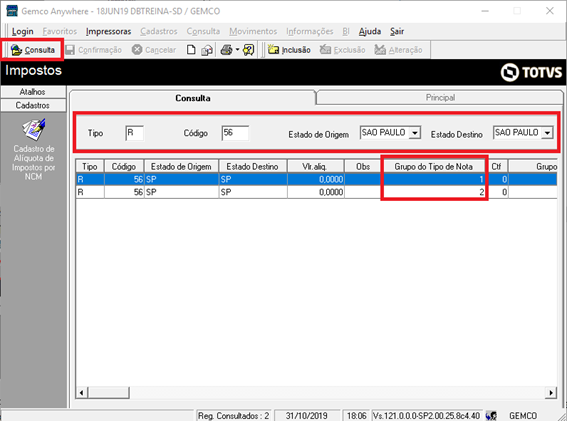Click the horizontal scrollbar thumb
Viewport: 567px width, 421px height.
coord(108,392)
